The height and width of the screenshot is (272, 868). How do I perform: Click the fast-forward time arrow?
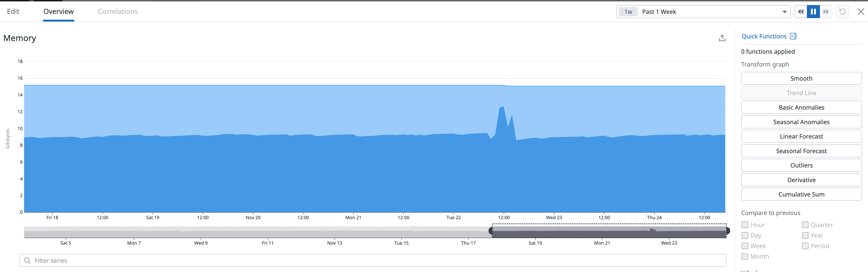coord(826,11)
